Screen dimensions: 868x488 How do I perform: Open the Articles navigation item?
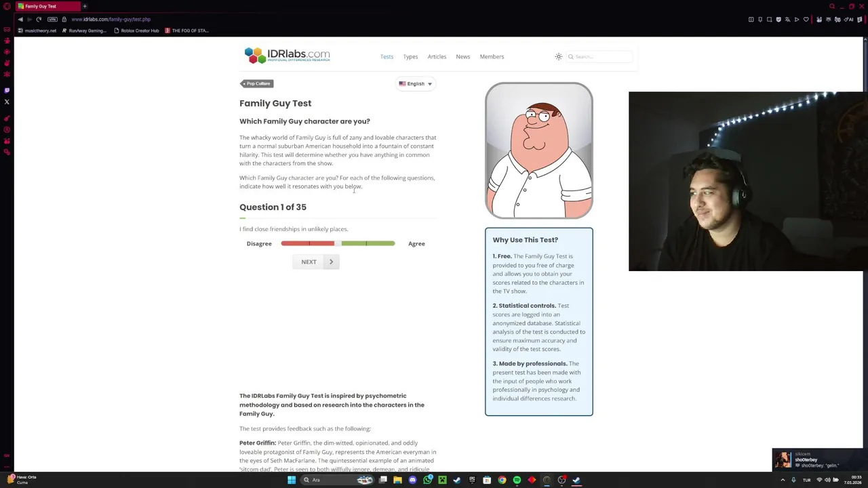point(437,57)
